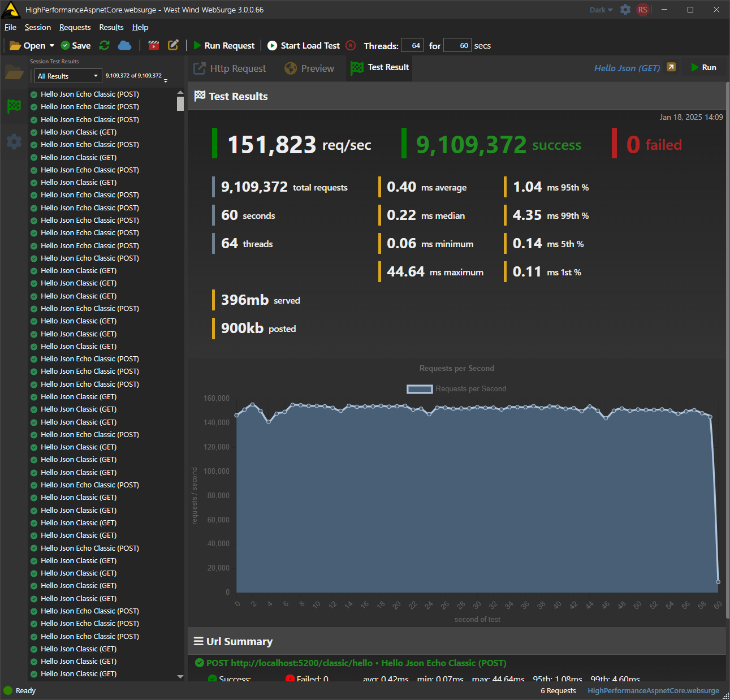Open the Results menu

tap(111, 27)
